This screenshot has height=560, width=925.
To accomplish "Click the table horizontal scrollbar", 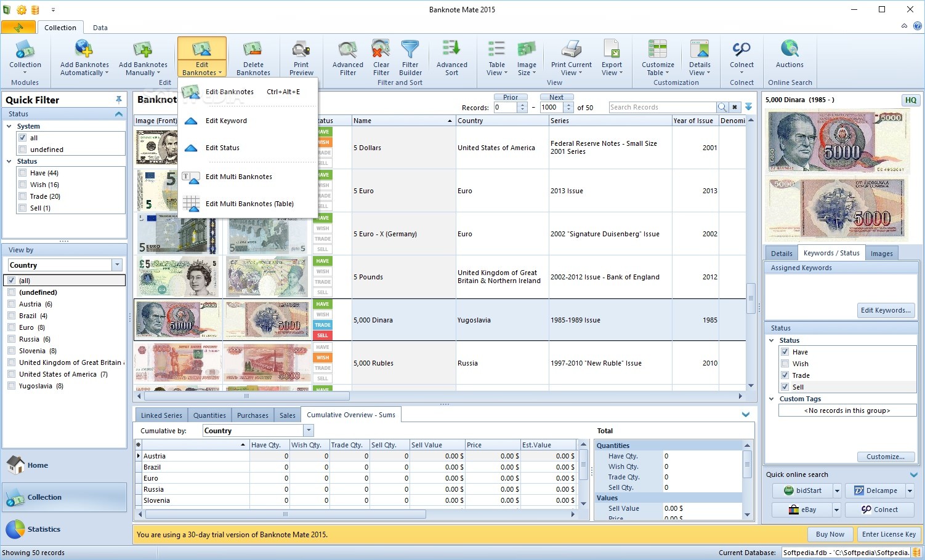I will click(246, 396).
